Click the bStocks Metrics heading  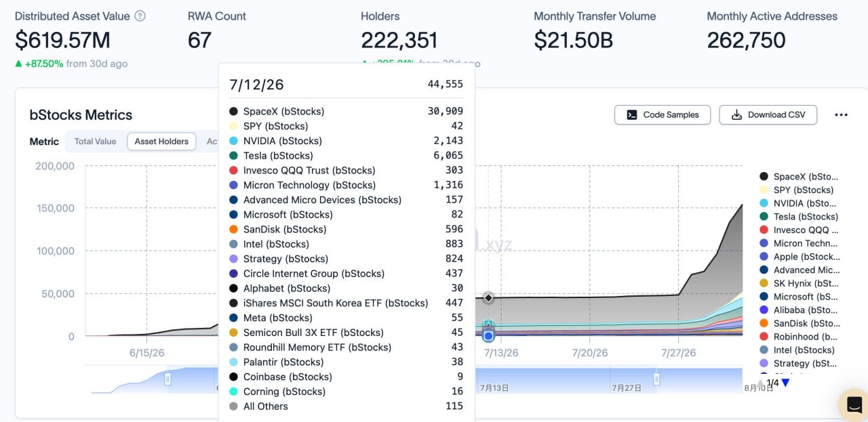(x=81, y=115)
